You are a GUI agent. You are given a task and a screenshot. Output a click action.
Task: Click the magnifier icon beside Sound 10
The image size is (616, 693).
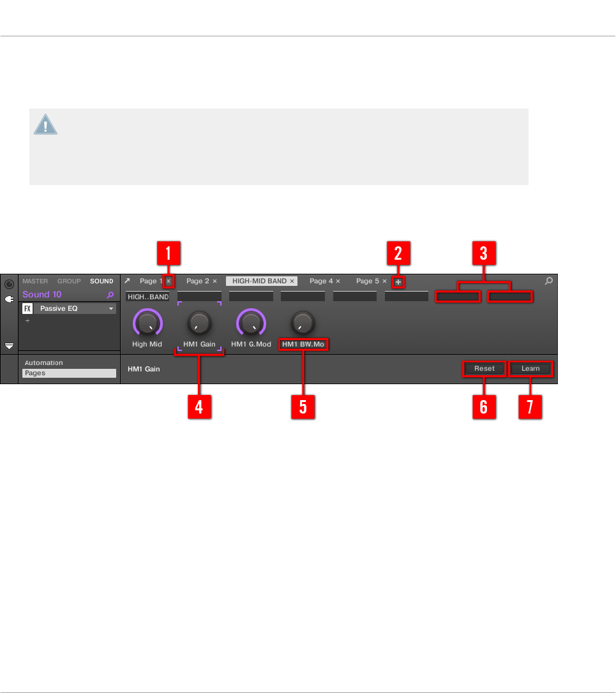click(110, 295)
